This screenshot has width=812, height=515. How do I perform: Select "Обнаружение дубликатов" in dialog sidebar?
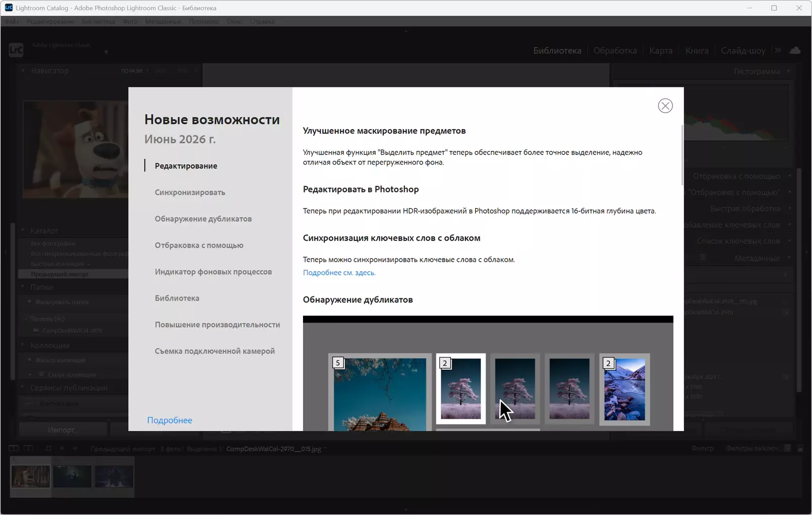(203, 219)
